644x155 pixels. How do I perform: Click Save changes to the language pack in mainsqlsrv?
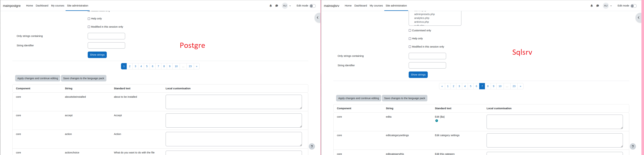(405, 98)
